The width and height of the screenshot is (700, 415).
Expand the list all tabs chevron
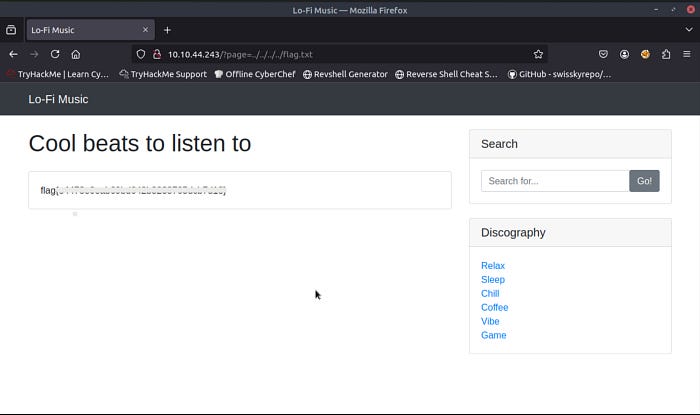click(x=689, y=29)
